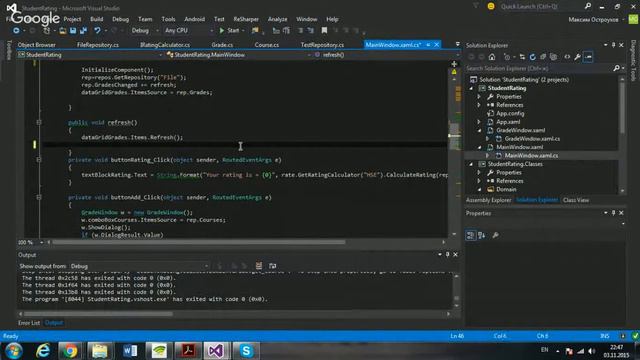
Task: Switch to the TestRepository.cs tab
Action: coord(322,45)
